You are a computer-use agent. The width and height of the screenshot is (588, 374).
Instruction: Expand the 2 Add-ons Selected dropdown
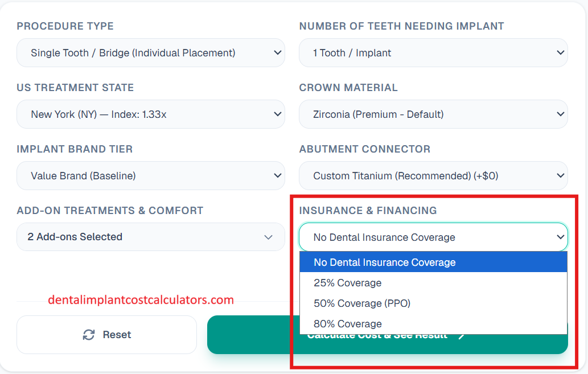click(151, 237)
